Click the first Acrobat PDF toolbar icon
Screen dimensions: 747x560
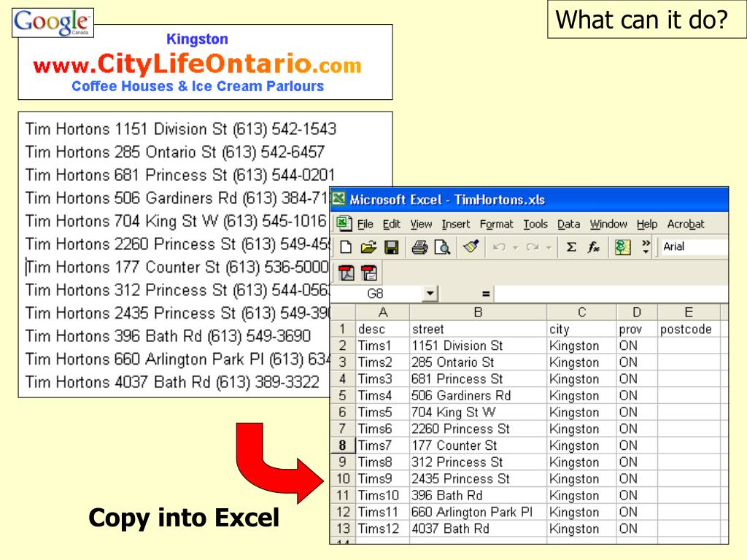(x=347, y=273)
